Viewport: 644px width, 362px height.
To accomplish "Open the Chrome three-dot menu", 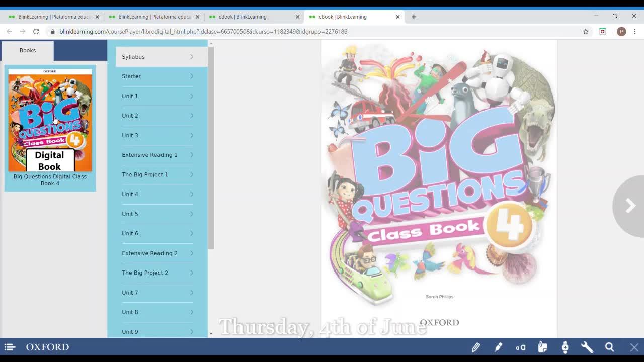I will click(x=634, y=31).
